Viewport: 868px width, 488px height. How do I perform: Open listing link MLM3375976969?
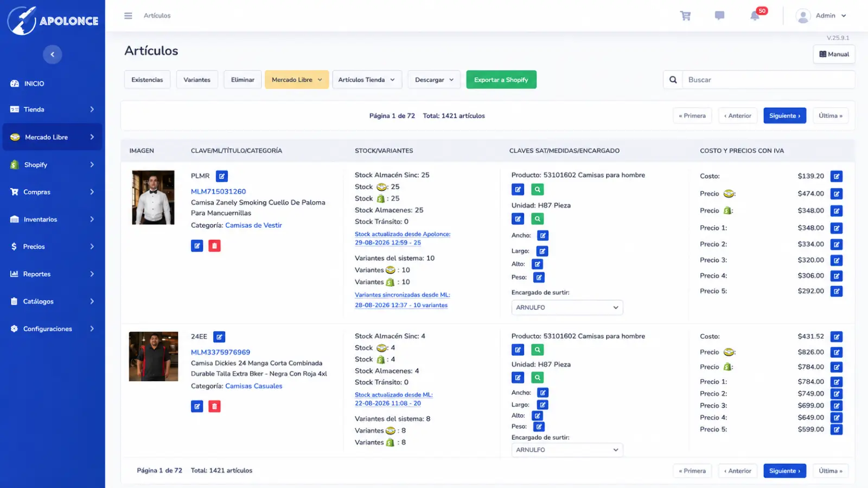pos(220,352)
